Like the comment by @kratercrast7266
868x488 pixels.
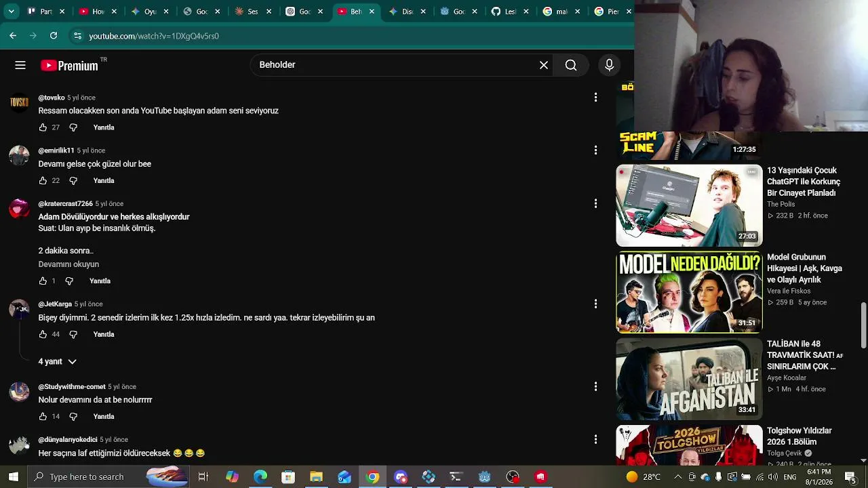tap(43, 281)
